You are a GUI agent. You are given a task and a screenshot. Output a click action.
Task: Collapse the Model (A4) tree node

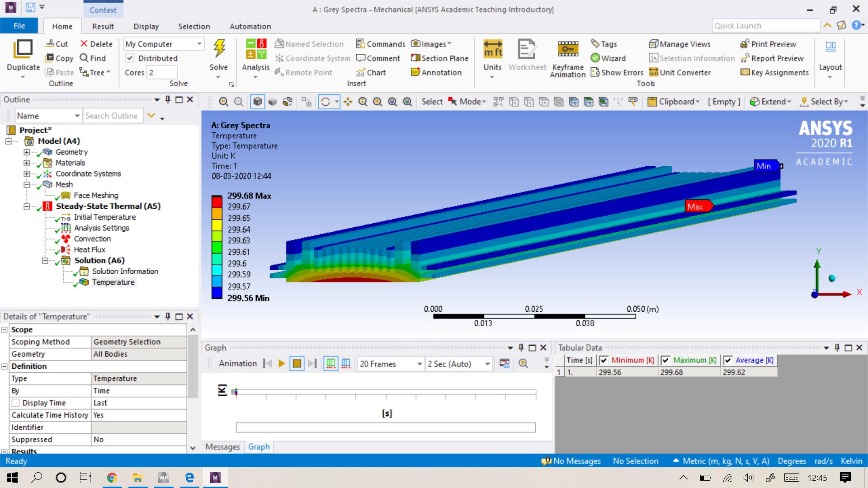(9, 141)
